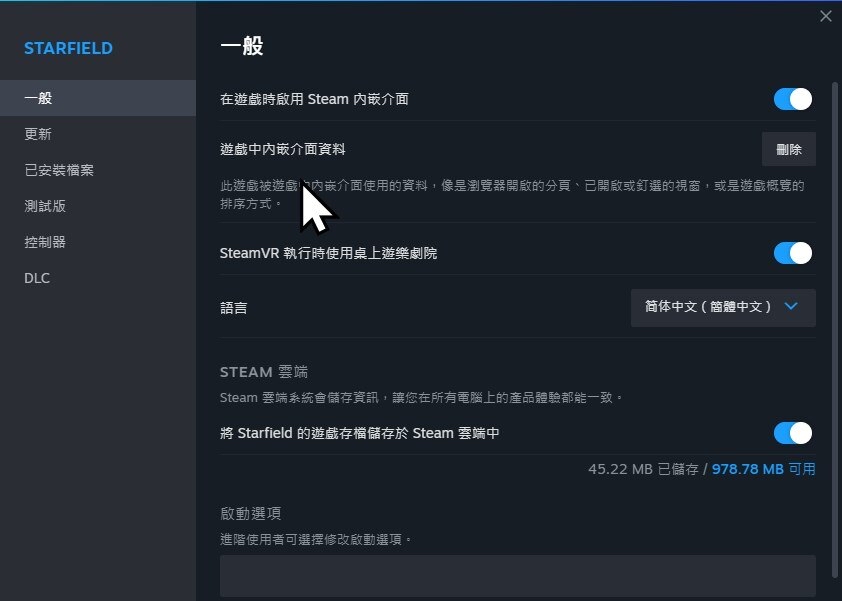This screenshot has width=842, height=601.
Task: Click the 45.22 MB 已儲存 text
Action: point(643,468)
